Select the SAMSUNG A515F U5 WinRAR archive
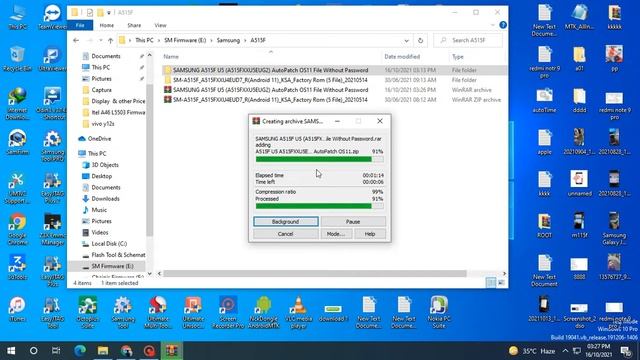The width and height of the screenshot is (640, 360). (334, 90)
